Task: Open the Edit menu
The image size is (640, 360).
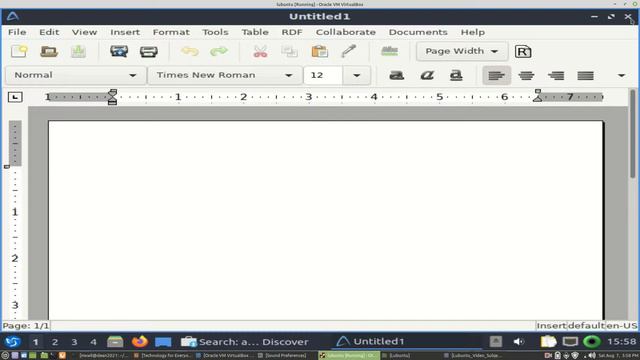Action: tap(49, 32)
